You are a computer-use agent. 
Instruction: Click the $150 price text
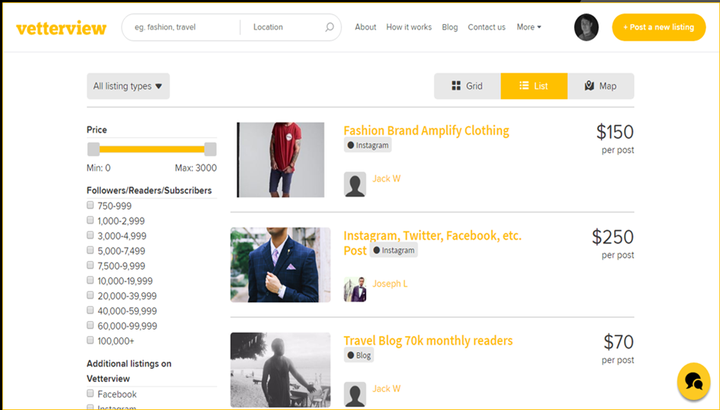[x=615, y=132]
